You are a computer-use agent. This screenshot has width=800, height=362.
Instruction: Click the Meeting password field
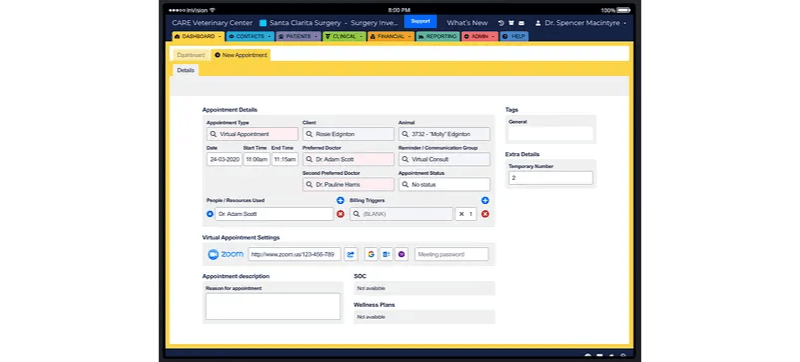click(452, 254)
